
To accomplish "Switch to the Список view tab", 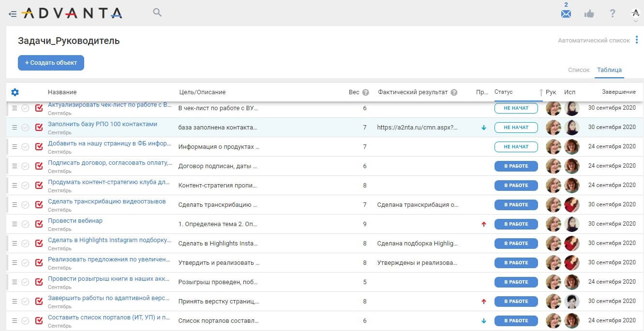I will (579, 70).
